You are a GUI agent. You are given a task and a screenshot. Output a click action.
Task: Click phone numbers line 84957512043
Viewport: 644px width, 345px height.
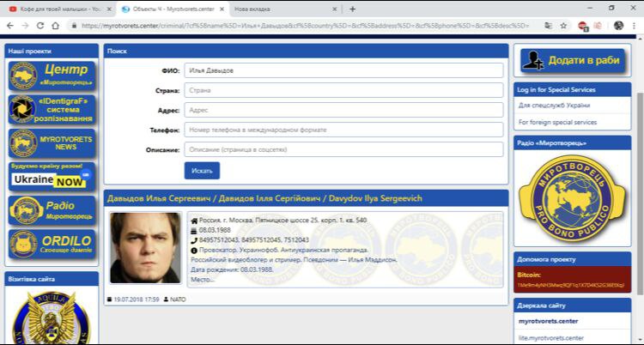pyautogui.click(x=254, y=240)
